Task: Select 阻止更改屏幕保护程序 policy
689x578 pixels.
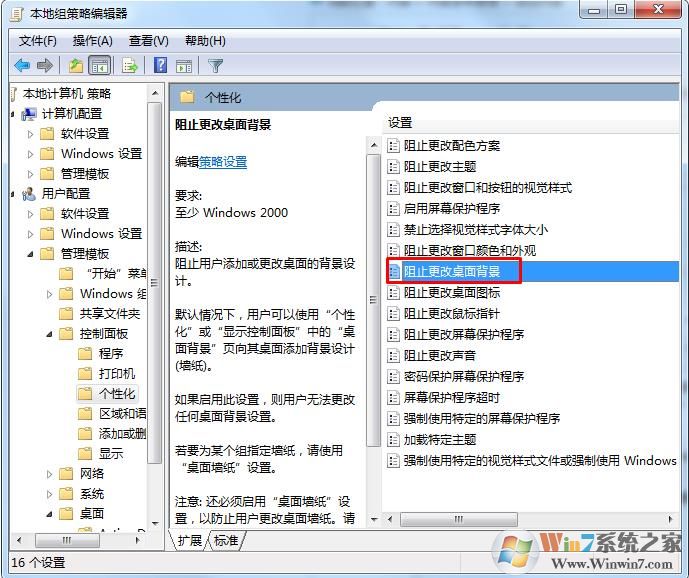Action: pyautogui.click(x=464, y=334)
